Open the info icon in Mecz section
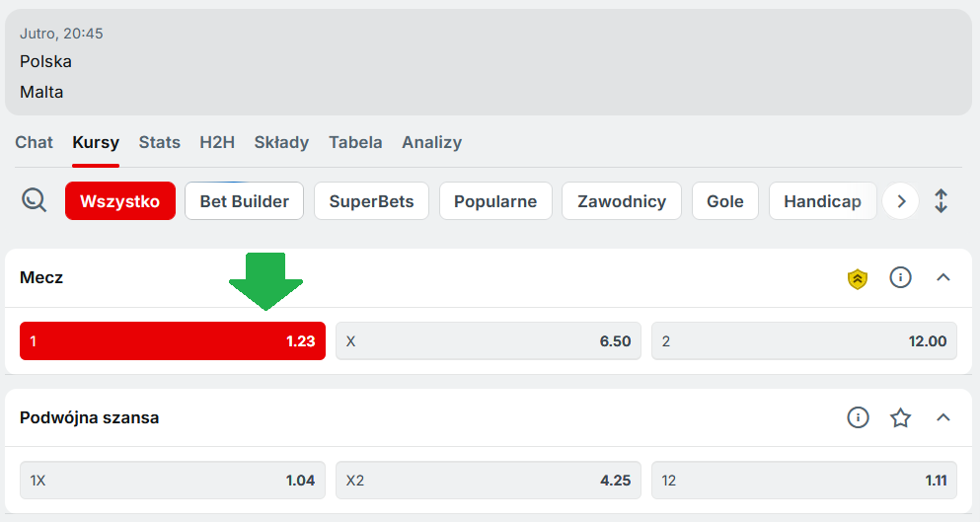980x522 pixels. [x=900, y=278]
